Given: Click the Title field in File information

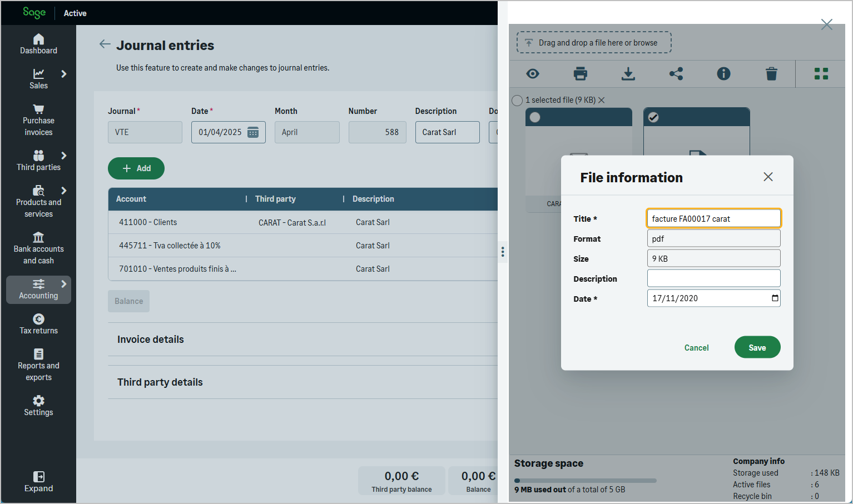Looking at the screenshot, I should (713, 218).
